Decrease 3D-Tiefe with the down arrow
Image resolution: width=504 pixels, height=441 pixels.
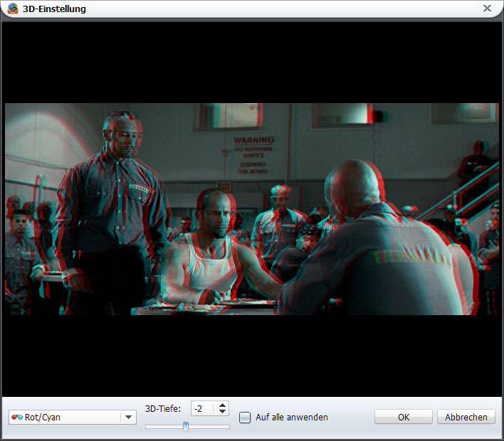coord(222,411)
